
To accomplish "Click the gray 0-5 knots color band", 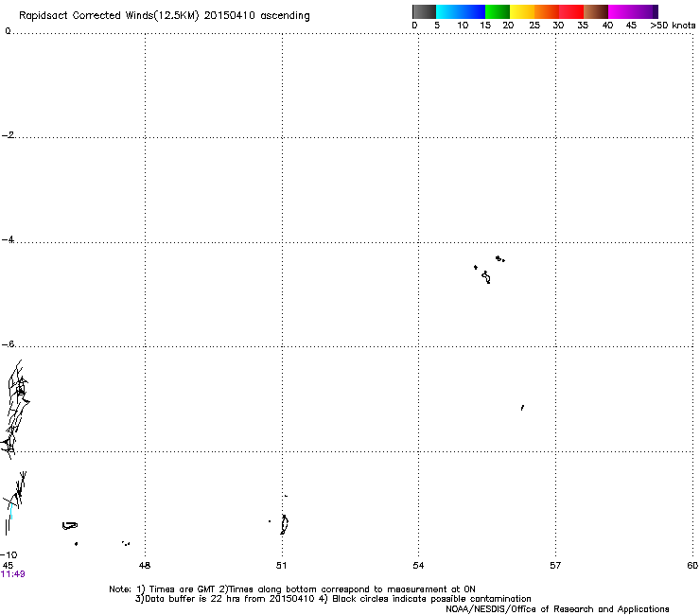I will tap(424, 11).
